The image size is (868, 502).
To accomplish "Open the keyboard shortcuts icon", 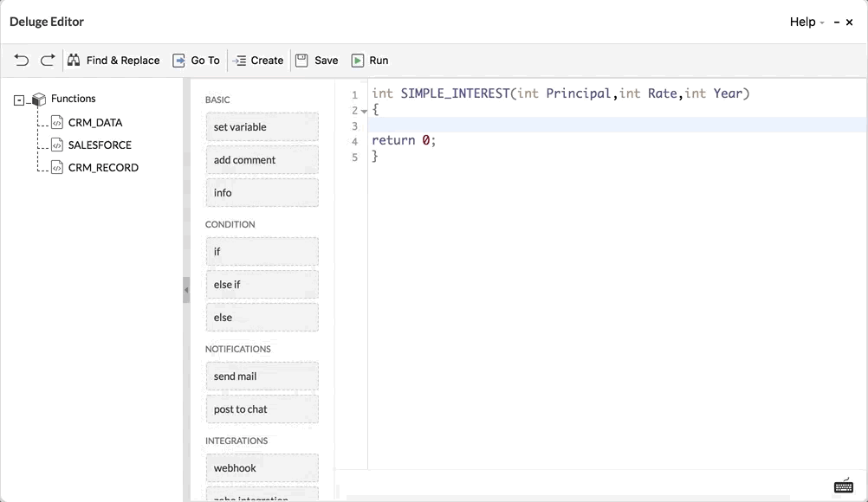I will 843,486.
